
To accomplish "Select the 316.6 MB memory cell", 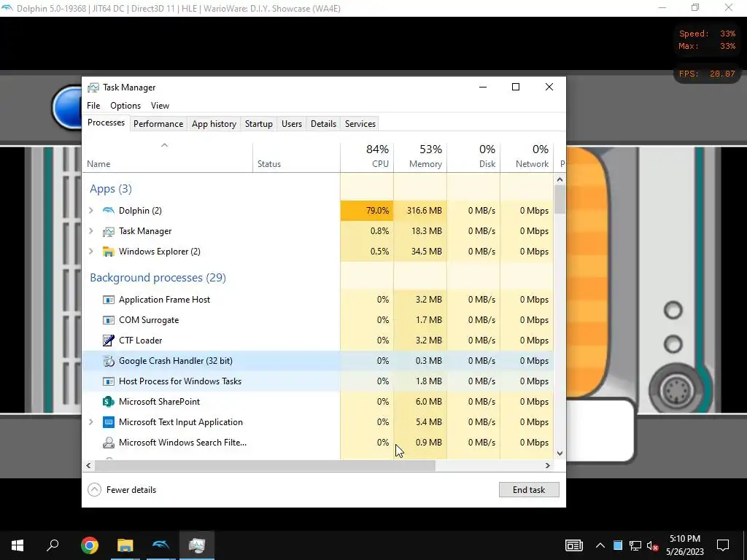I will coord(421,211).
